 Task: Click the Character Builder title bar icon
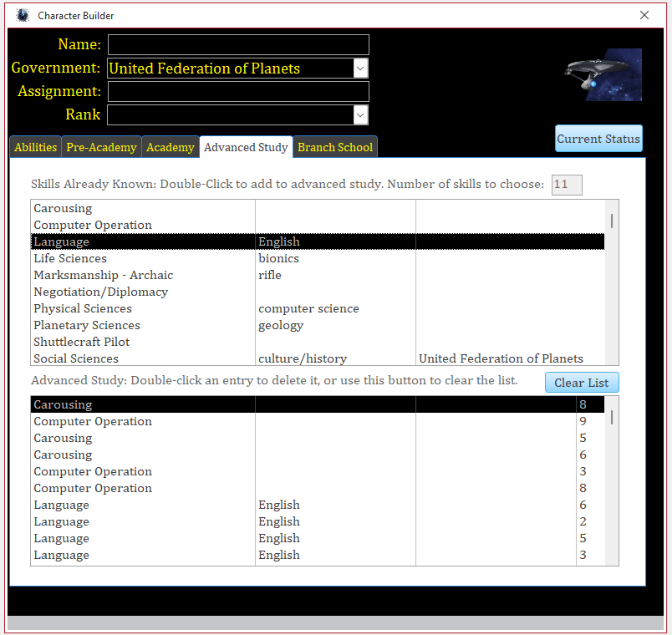click(x=23, y=15)
